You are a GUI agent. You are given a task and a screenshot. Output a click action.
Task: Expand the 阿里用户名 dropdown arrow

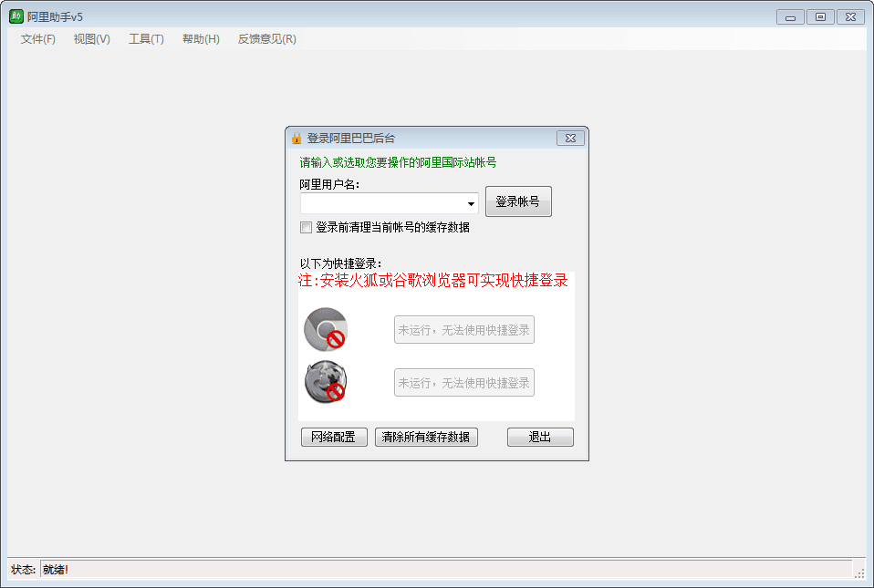tap(471, 204)
